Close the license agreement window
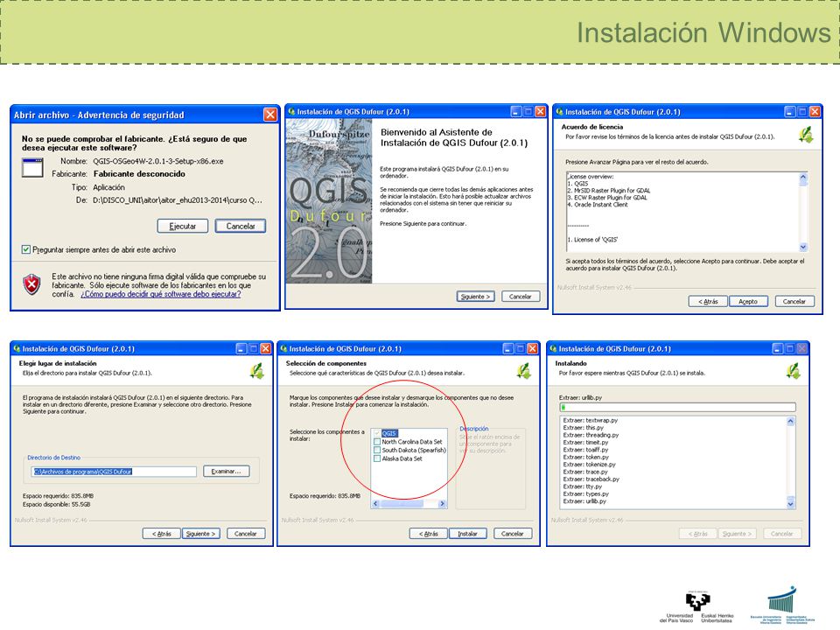The width and height of the screenshot is (840, 630). pos(815,111)
